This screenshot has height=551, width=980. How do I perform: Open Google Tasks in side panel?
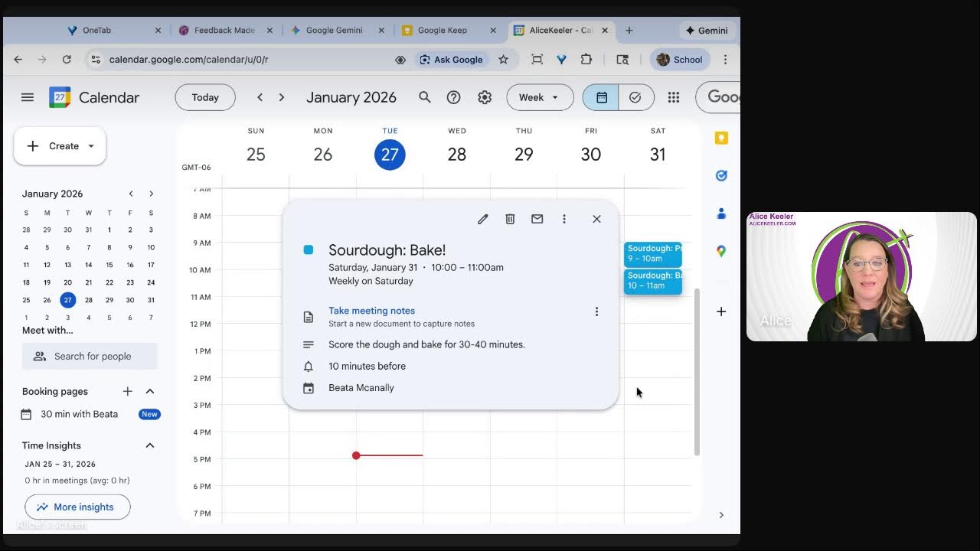coord(721,175)
